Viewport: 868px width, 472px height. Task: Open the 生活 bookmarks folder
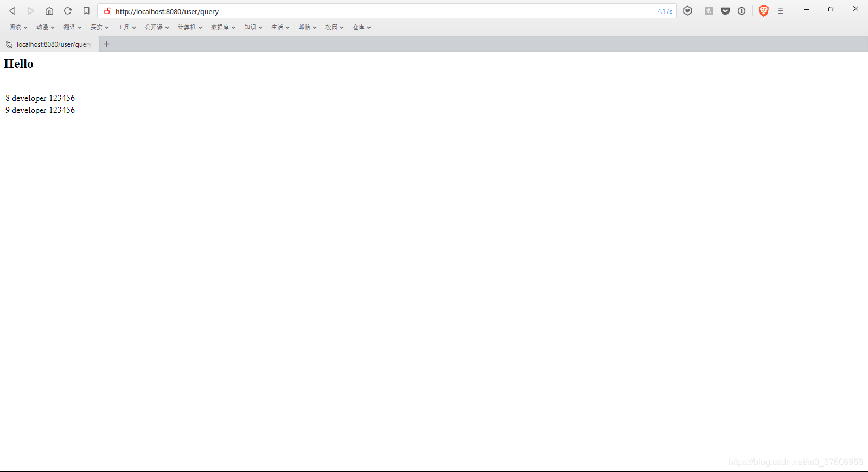(x=280, y=27)
